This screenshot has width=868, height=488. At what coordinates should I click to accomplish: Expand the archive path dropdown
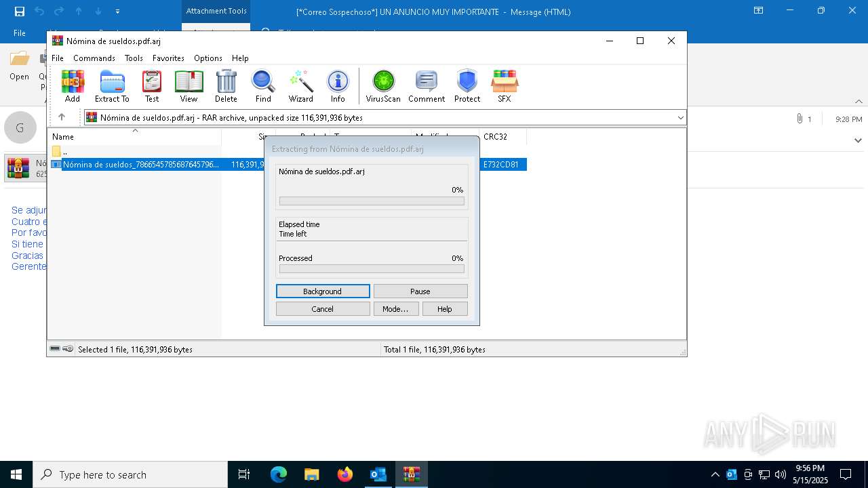pyautogui.click(x=680, y=118)
